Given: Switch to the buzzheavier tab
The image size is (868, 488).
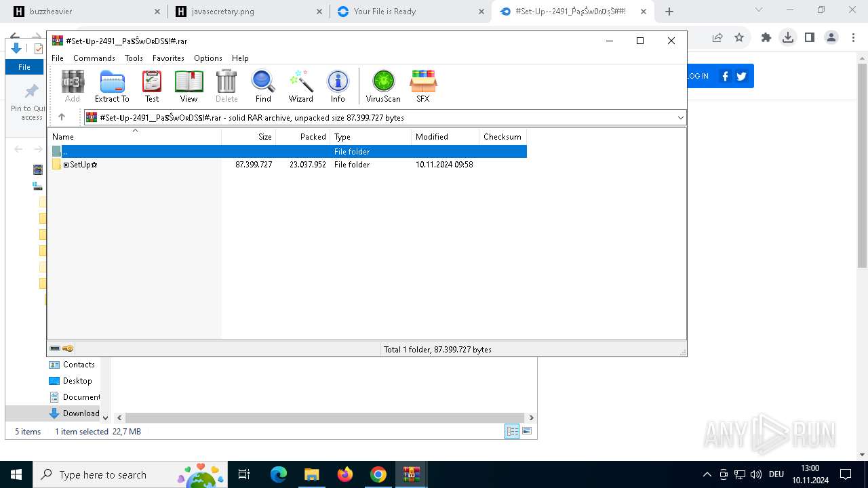Looking at the screenshot, I should pos(87,12).
